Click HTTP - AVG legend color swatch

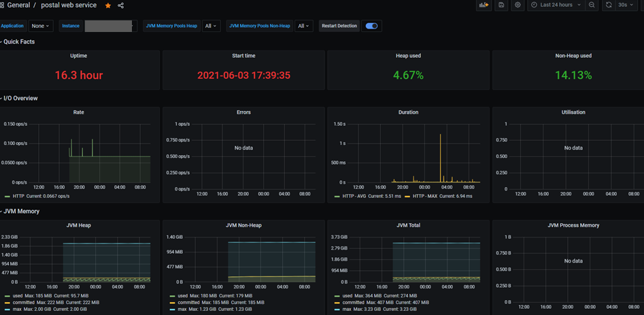pos(337,197)
